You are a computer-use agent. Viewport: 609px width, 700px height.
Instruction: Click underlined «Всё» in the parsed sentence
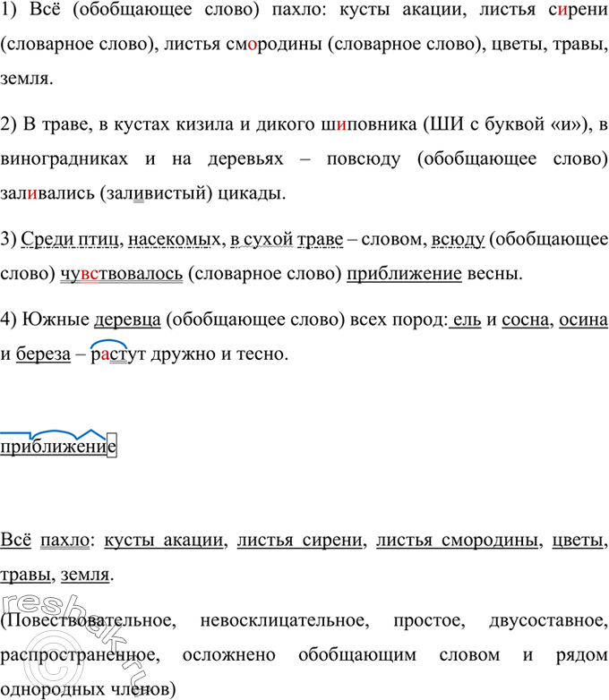point(15,540)
